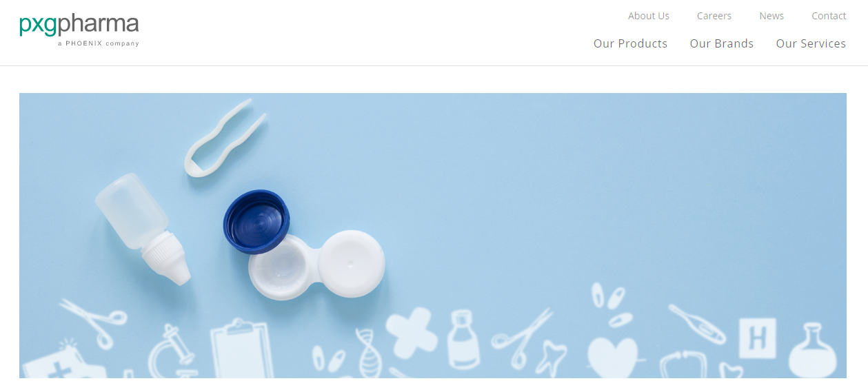
Task: Click the pxgpharma logo
Action: pos(79,30)
